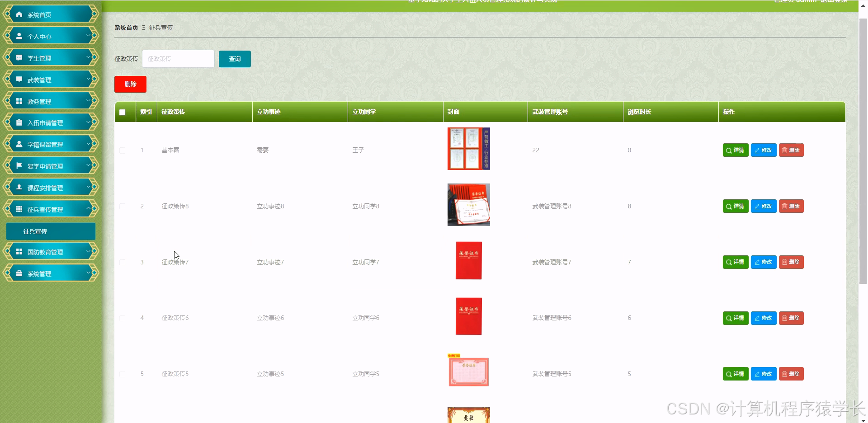Expand the 入伍申请管理 menu arrow

[x=89, y=122]
